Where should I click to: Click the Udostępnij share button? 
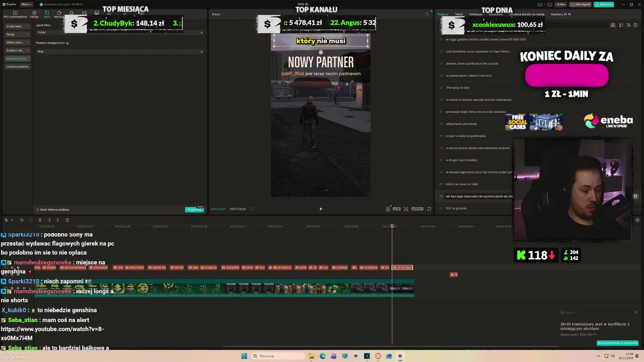pyautogui.click(x=581, y=4)
